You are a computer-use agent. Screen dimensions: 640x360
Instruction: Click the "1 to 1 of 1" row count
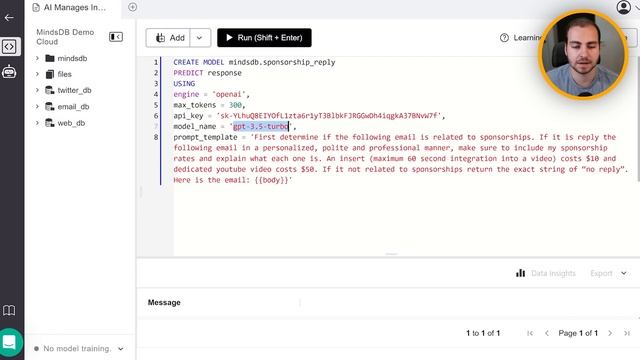[483, 333]
